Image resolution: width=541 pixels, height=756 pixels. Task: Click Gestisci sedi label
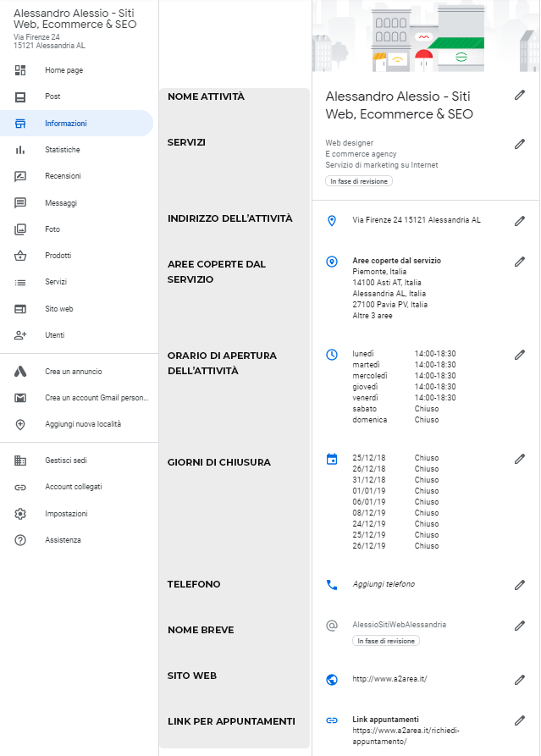point(65,461)
